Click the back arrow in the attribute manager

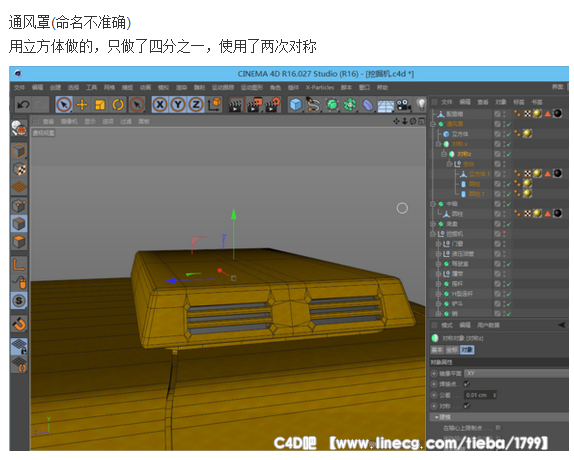click(x=561, y=325)
